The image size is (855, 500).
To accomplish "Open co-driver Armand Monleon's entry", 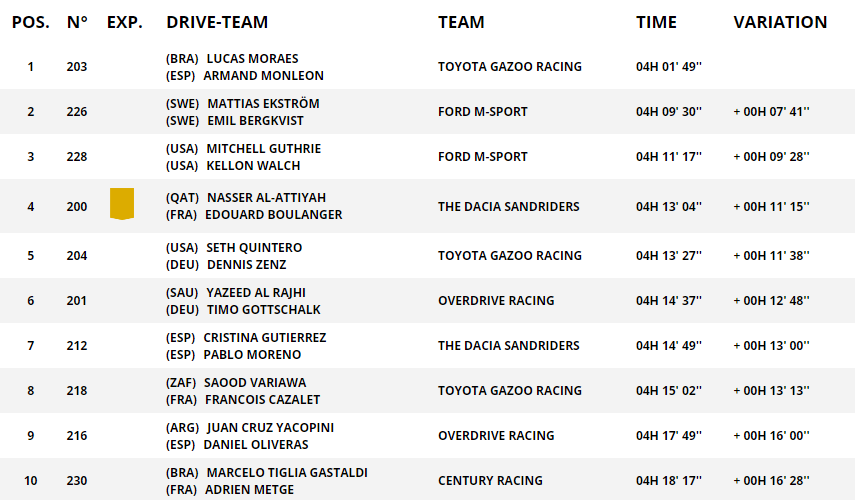I will [x=263, y=76].
